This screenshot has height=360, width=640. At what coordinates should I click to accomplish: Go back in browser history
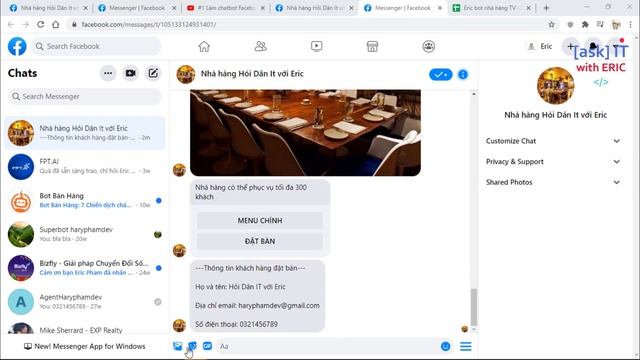11,24
